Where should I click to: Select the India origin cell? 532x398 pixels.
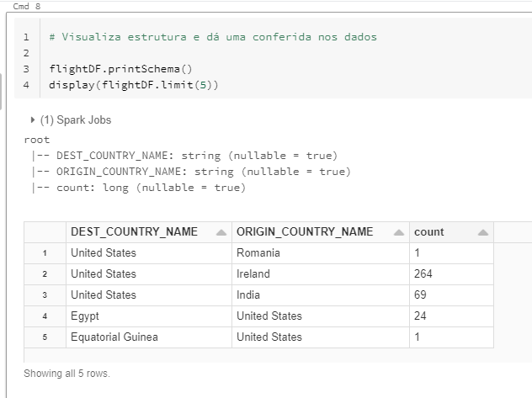(x=248, y=295)
